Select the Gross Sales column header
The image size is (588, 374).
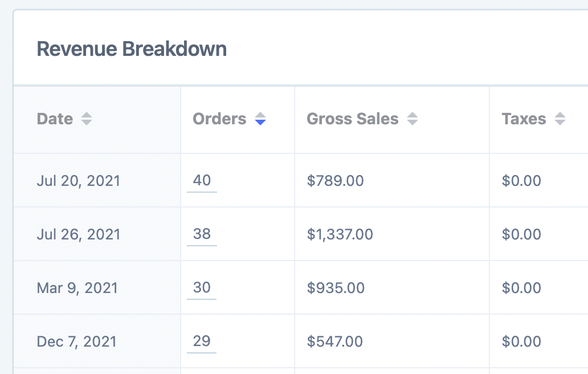[x=352, y=119]
